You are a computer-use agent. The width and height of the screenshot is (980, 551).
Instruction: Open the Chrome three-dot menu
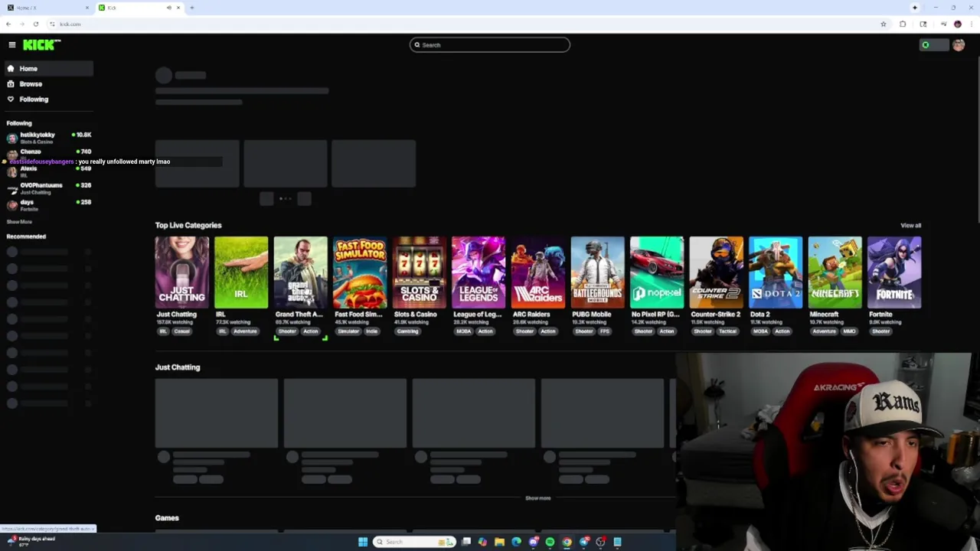pyautogui.click(x=972, y=24)
